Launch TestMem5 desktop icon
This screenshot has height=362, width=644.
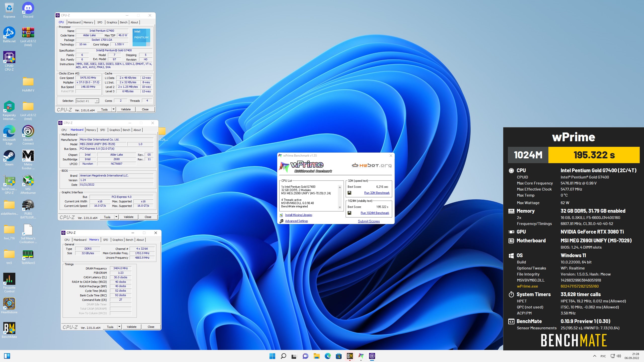[x=28, y=257]
